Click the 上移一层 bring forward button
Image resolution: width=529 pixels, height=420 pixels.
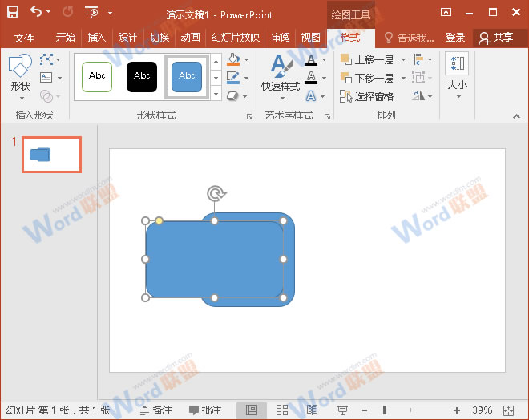tap(368, 60)
